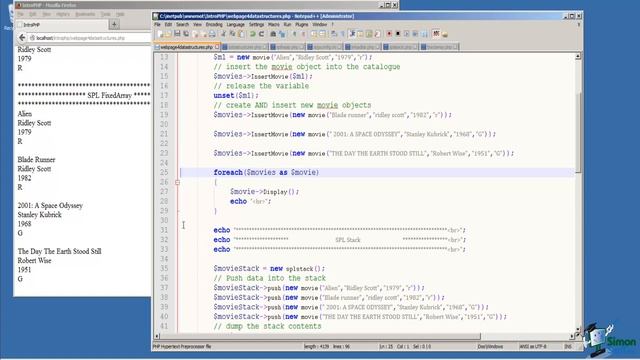Click the Redo arrow icon
Viewport: 640px width, 360px height.
[261, 34]
